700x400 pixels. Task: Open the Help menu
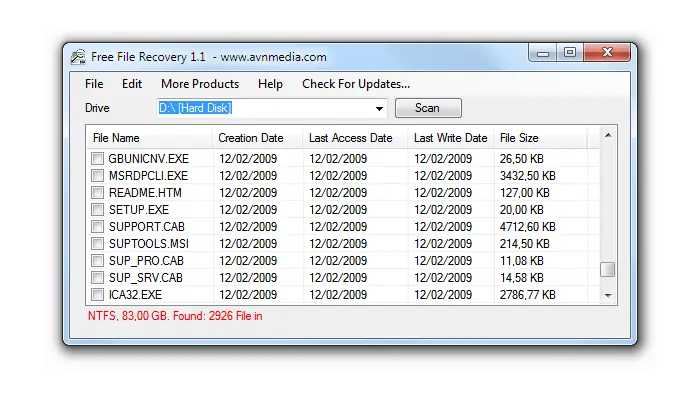[270, 84]
